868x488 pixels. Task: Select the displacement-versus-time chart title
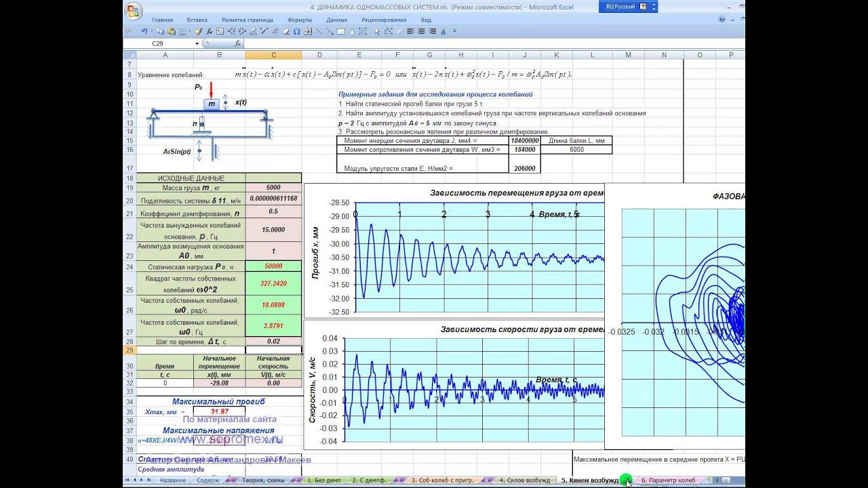(x=517, y=193)
